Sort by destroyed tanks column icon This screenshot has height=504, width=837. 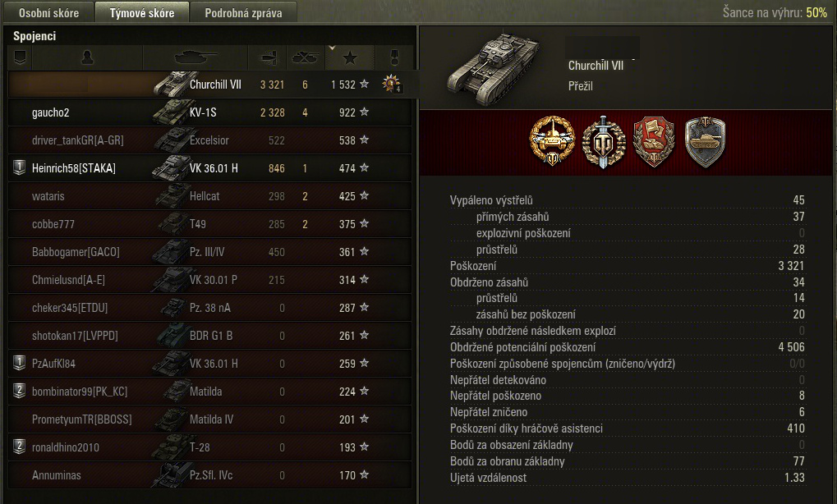[306, 57]
